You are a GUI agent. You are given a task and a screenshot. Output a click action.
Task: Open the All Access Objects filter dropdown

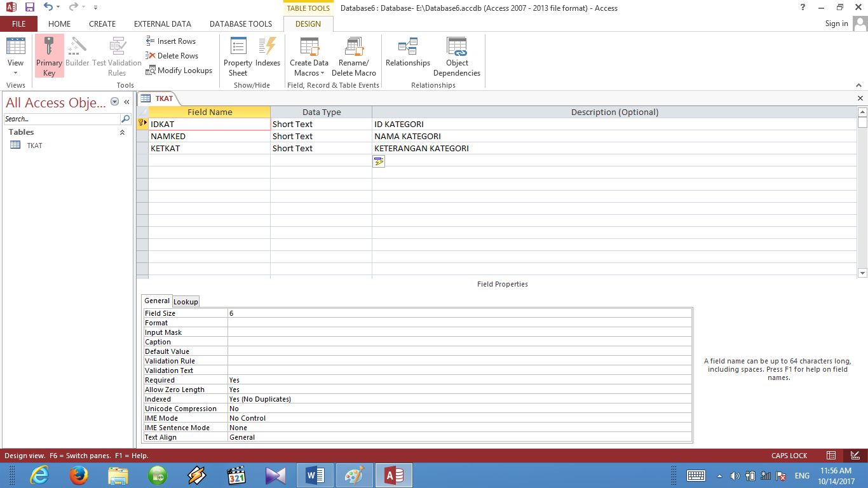(114, 102)
